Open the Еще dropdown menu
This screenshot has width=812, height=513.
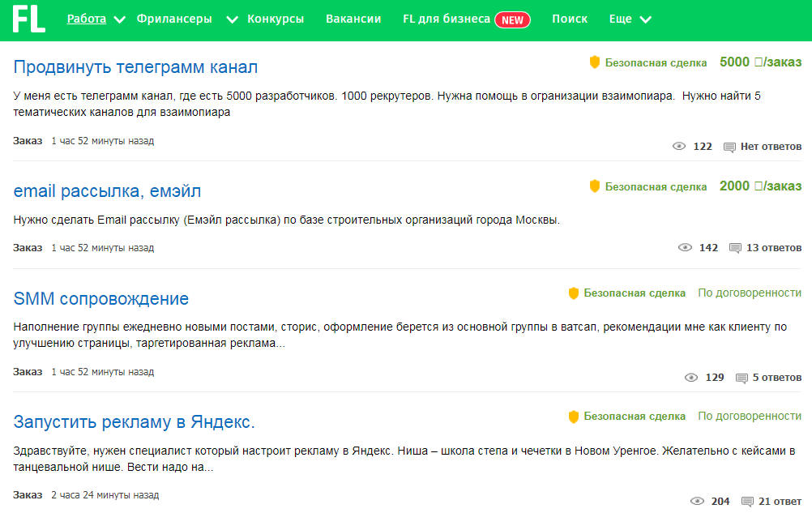pyautogui.click(x=629, y=19)
